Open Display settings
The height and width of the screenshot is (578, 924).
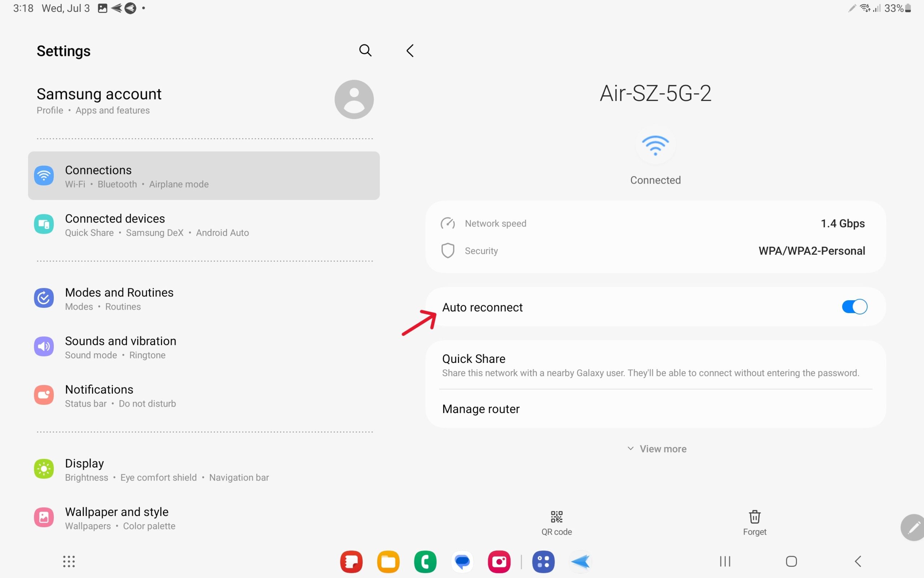coord(153,469)
